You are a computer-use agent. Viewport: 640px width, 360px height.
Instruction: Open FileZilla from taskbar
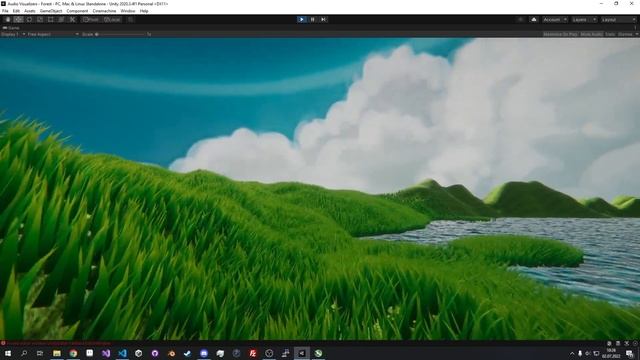coord(253,353)
